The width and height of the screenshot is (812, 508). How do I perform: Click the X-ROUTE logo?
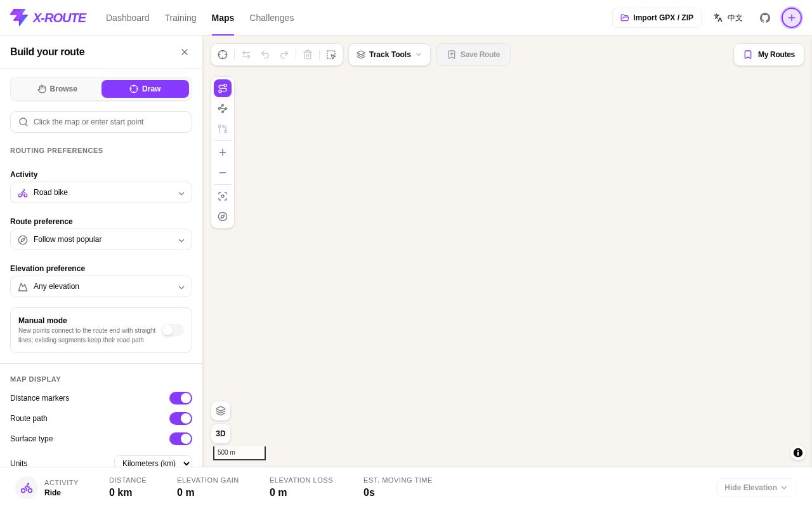48,18
